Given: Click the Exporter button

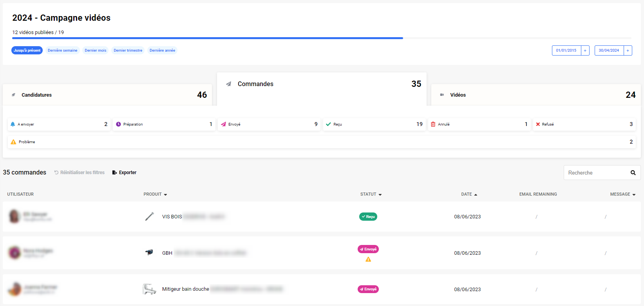Looking at the screenshot, I should point(124,173).
